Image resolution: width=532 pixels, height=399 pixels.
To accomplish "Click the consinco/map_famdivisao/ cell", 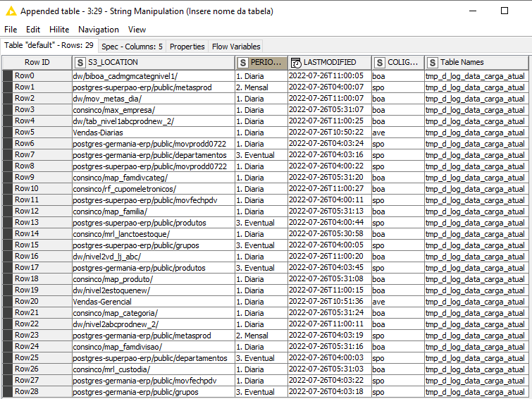I will coord(154,347).
